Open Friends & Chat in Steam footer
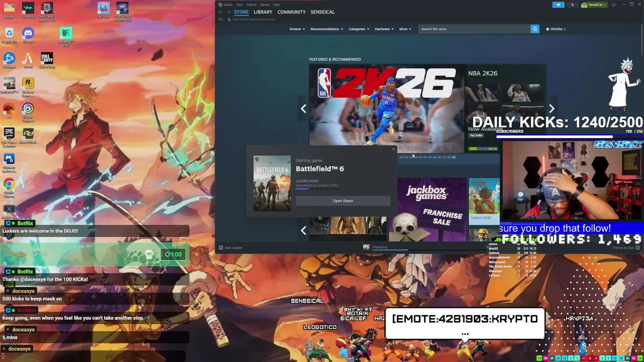Image resolution: width=644 pixels, height=362 pixels. pyautogui.click(x=626, y=247)
